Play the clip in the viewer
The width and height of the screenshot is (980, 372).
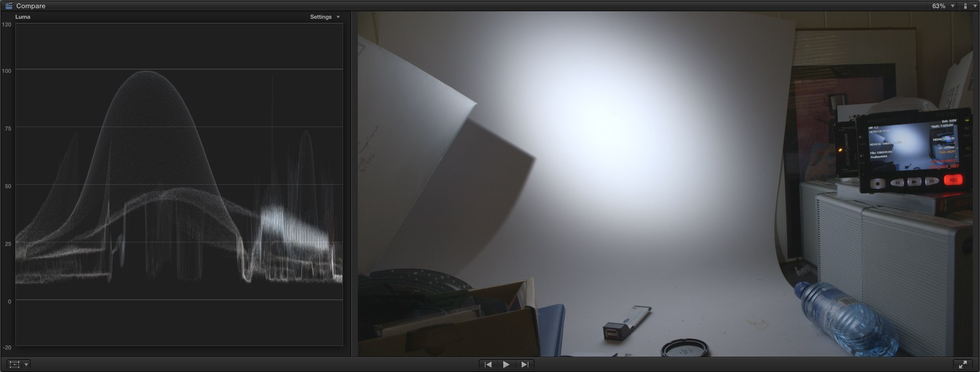(x=506, y=364)
